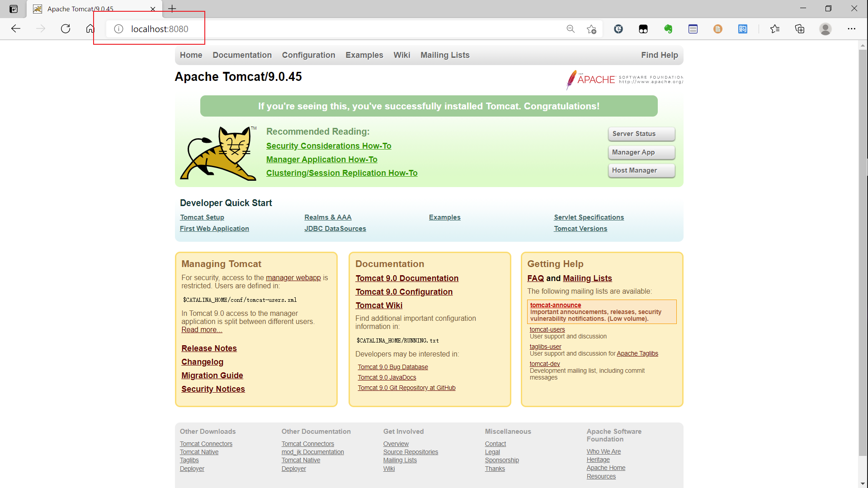The width and height of the screenshot is (868, 488).
Task: Open Tomcat 9.0 Git Repository at GitHub
Action: (406, 388)
